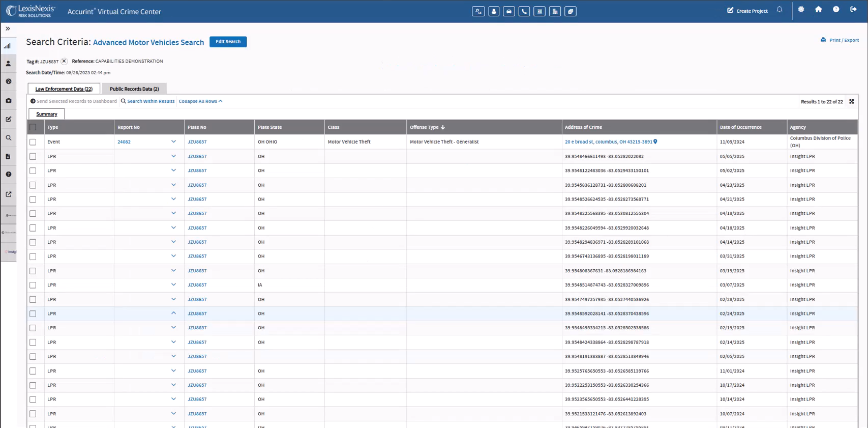The image size is (868, 428).
Task: Click the notifications bell icon
Action: click(x=780, y=10)
